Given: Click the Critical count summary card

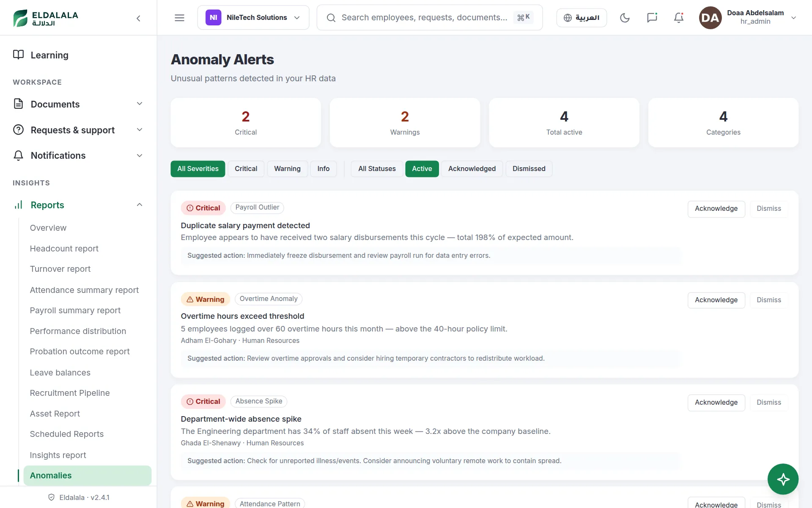Looking at the screenshot, I should click(246, 123).
